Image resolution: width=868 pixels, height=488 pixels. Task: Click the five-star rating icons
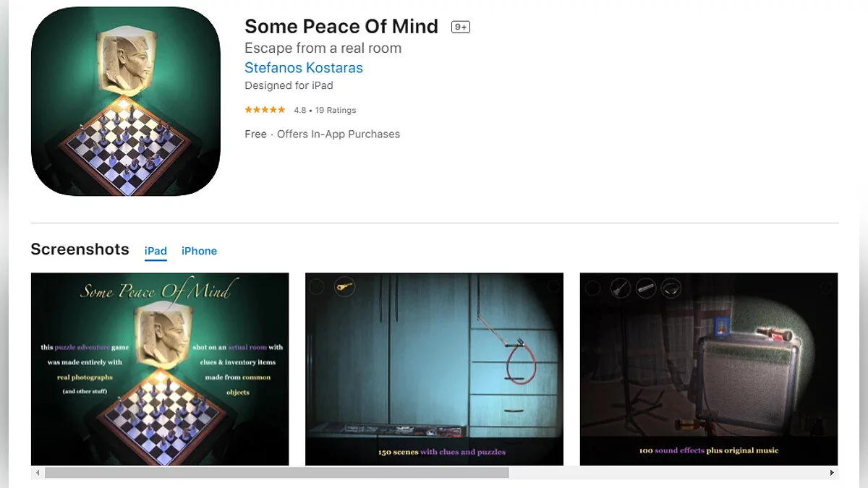pos(265,110)
